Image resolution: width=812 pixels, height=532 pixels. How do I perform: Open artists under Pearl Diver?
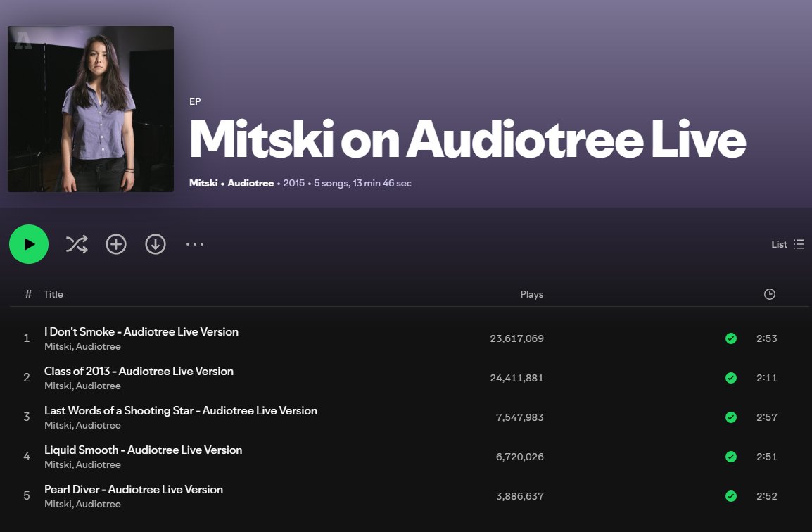pyautogui.click(x=82, y=504)
